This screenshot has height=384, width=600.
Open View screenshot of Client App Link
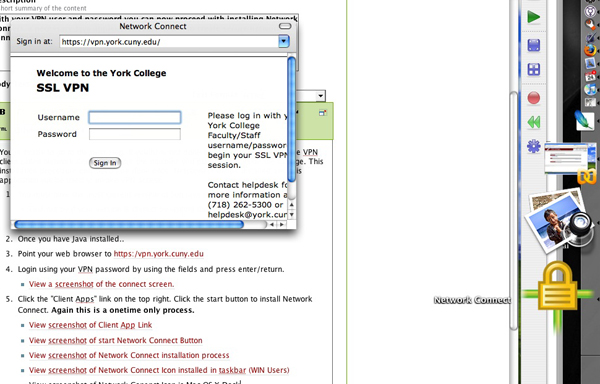91,325
